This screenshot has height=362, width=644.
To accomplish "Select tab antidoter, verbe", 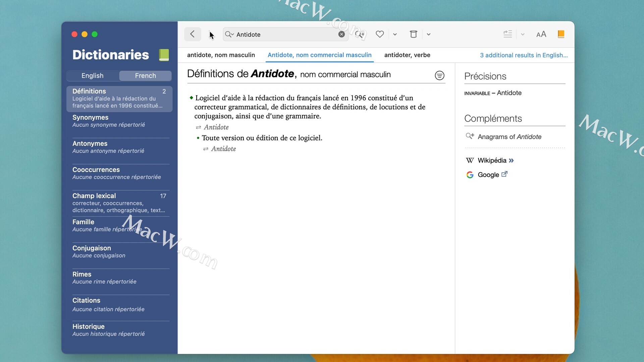I will pos(407,55).
